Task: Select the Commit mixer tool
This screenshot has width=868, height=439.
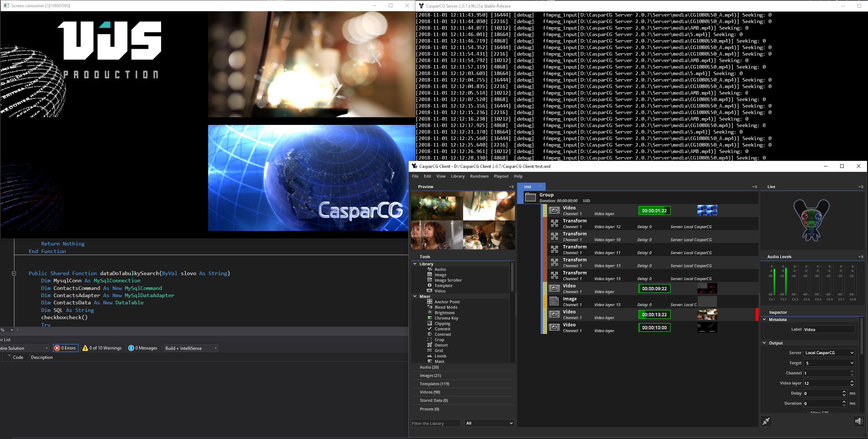Action: pos(442,329)
